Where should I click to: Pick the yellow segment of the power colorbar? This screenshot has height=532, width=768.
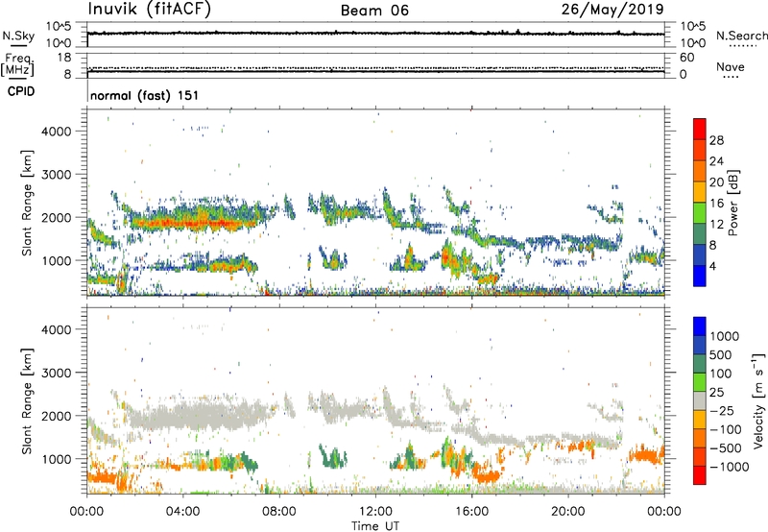click(700, 191)
